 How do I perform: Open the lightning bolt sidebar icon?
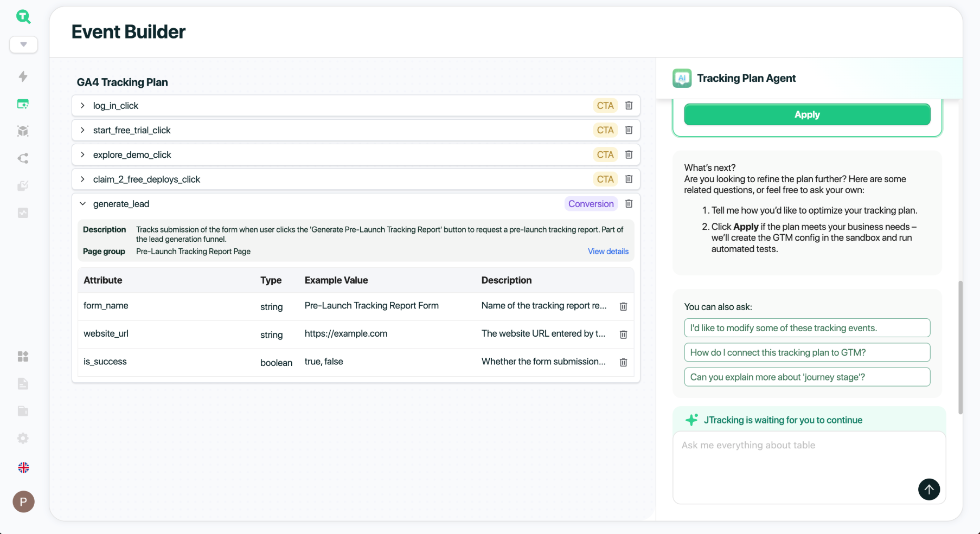point(23,76)
